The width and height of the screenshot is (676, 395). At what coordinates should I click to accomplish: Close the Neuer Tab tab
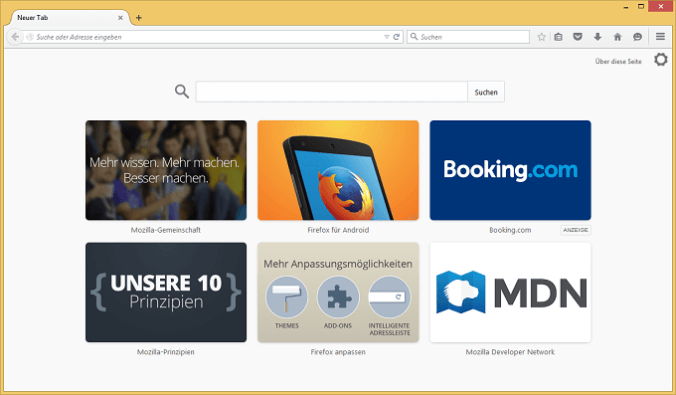click(x=121, y=18)
